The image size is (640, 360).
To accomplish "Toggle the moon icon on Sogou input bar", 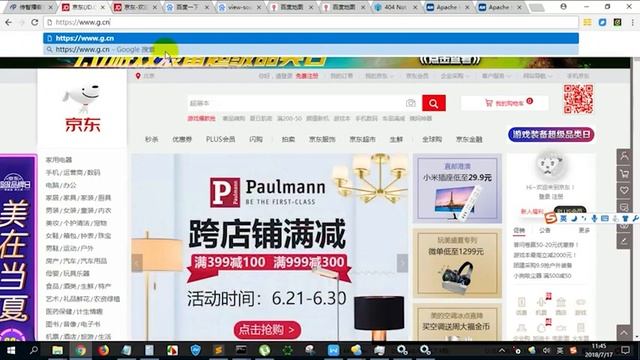I will [574, 219].
